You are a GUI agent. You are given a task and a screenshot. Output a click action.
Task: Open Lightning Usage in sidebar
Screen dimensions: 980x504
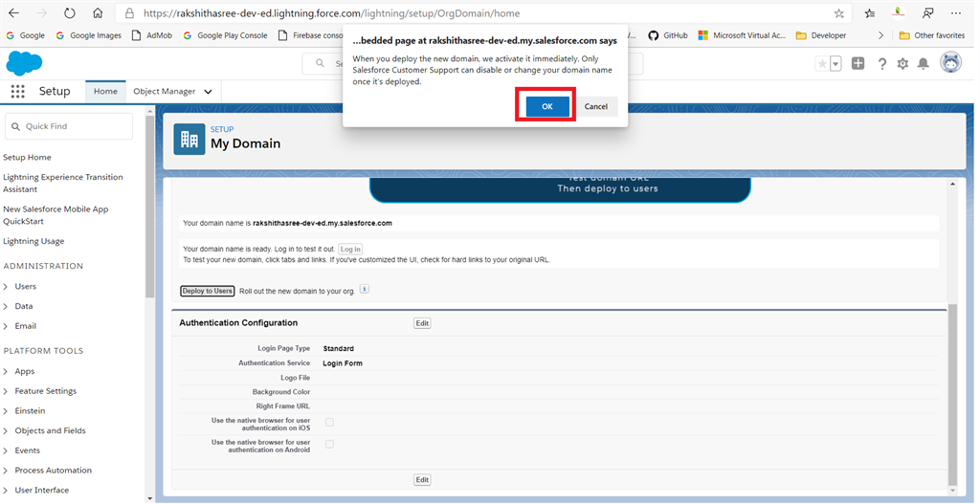(33, 241)
